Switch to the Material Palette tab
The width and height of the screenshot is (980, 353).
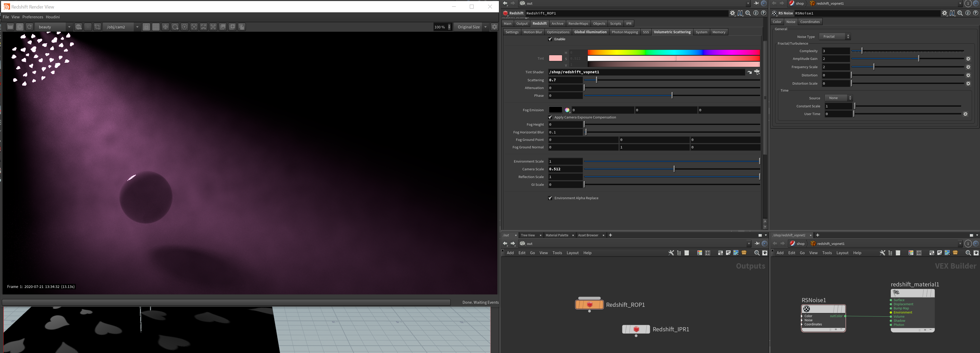557,235
